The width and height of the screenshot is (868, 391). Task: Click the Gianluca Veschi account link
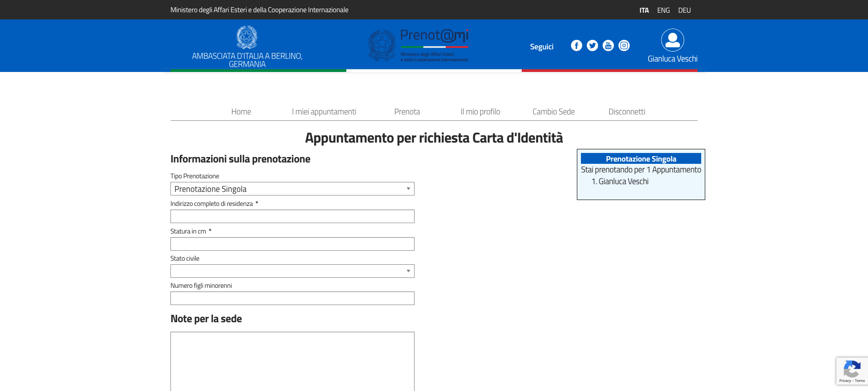(673, 58)
